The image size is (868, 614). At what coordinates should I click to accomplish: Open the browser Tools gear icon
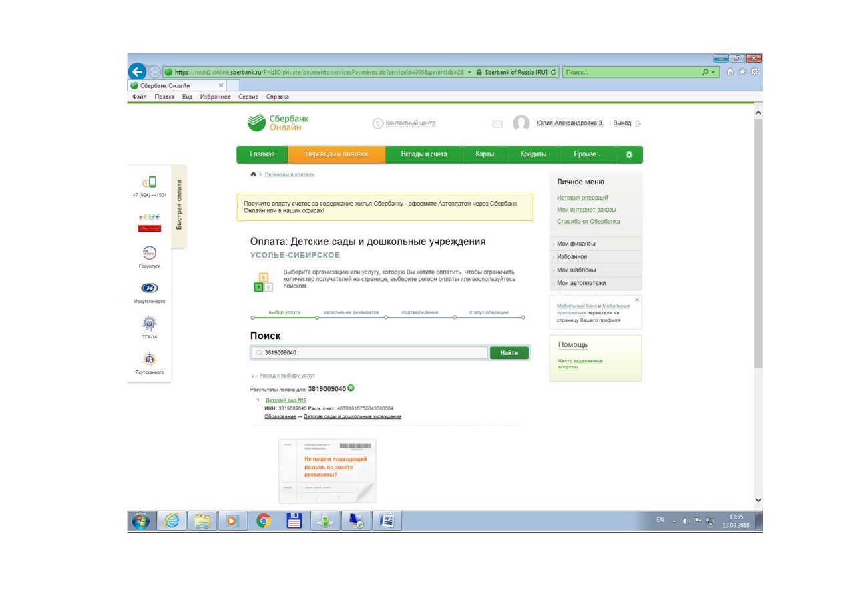(754, 72)
